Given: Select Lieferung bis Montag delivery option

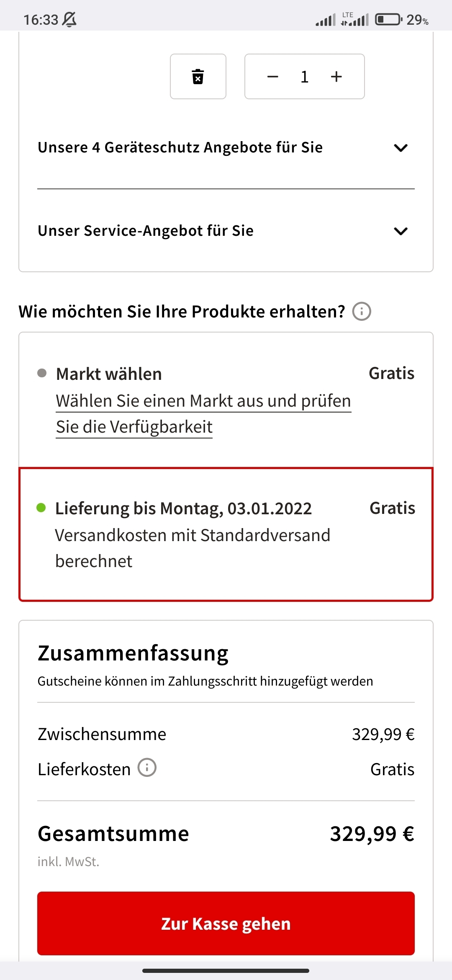Looking at the screenshot, I should 226,534.
